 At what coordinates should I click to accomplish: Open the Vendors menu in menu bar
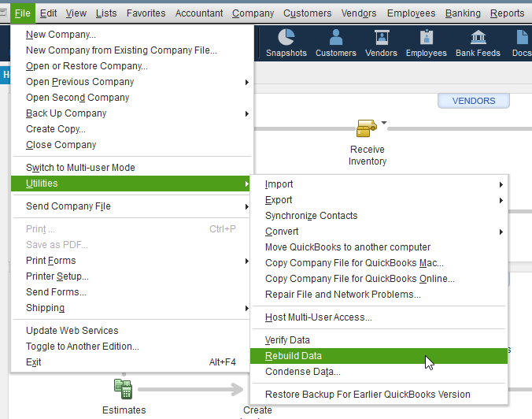click(359, 13)
